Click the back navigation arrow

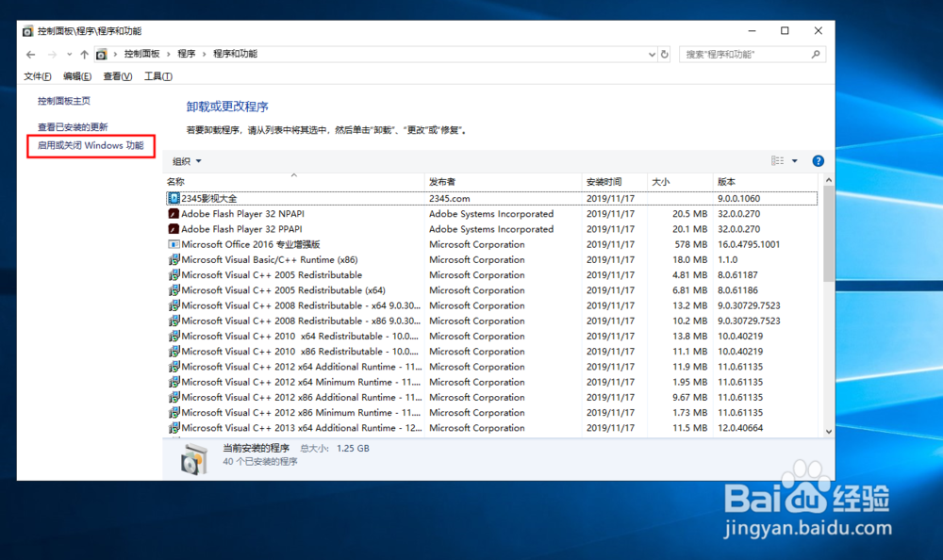[31, 54]
